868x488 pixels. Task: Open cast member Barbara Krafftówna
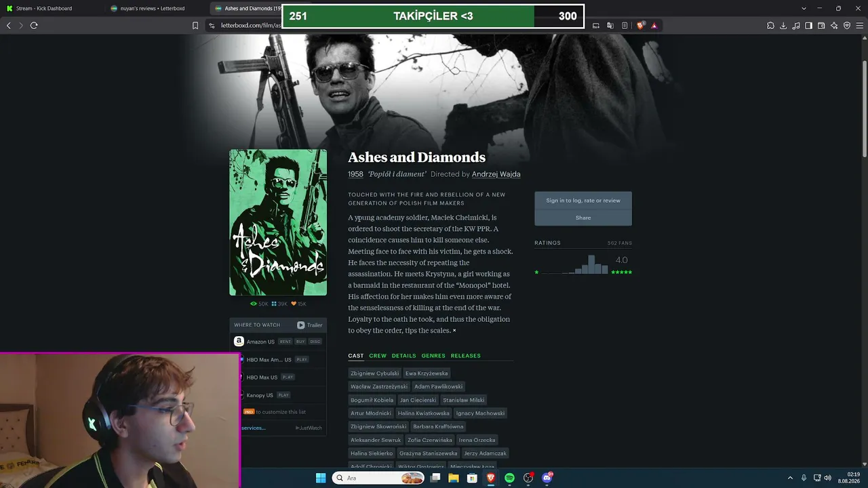(x=438, y=427)
